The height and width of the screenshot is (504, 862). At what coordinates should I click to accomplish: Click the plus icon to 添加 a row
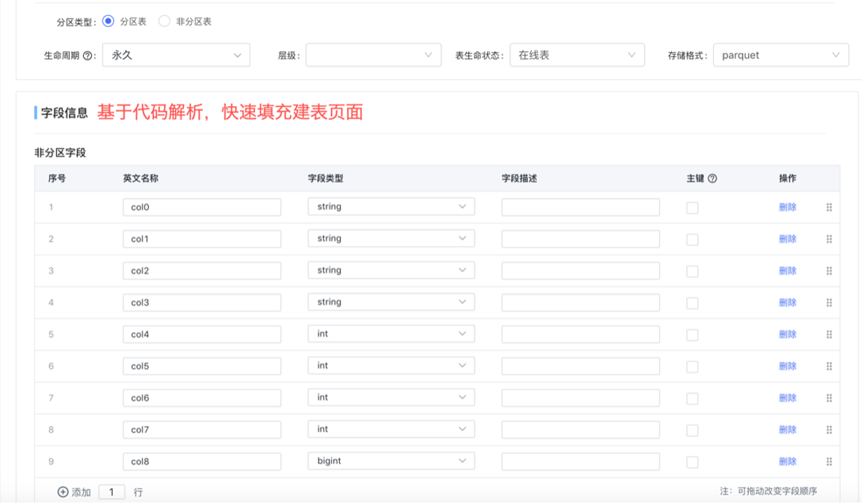[63, 492]
